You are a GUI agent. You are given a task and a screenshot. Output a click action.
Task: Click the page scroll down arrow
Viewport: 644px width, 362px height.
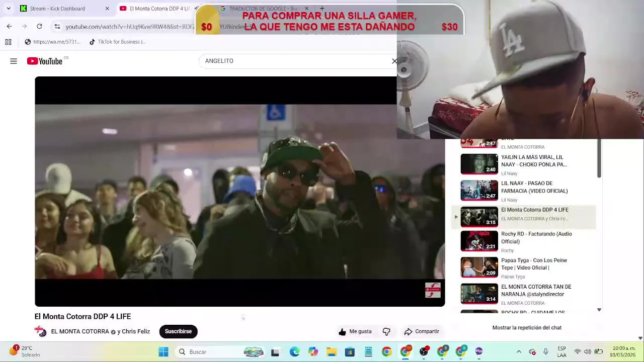pos(640,338)
